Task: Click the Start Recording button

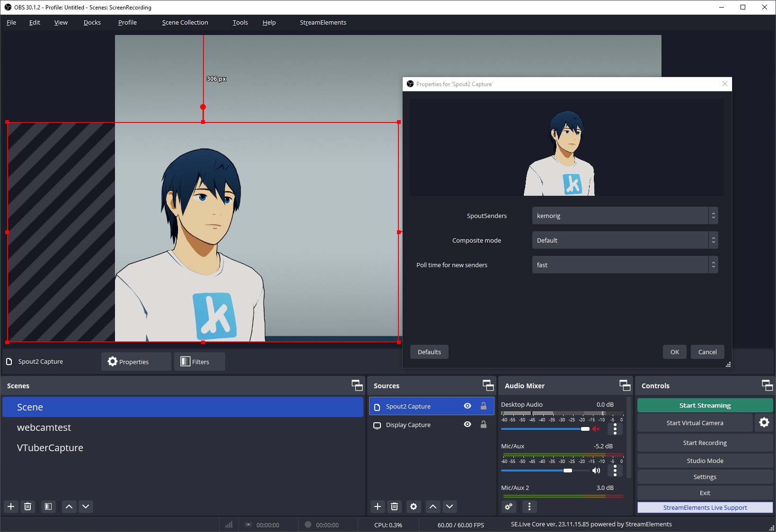Action: tap(705, 443)
